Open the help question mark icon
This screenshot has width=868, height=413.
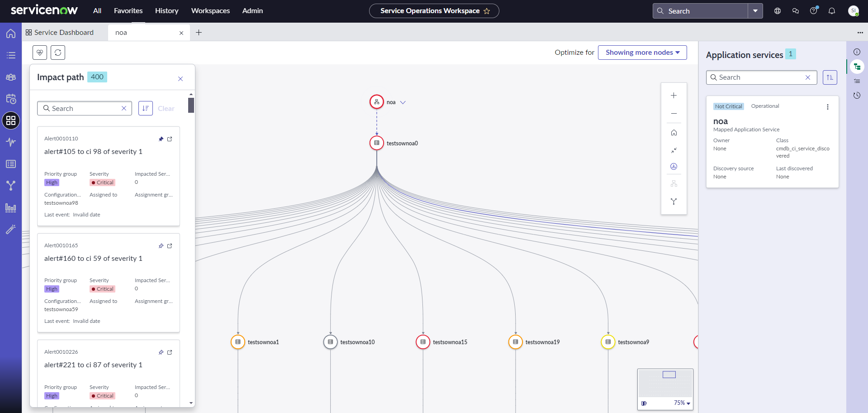tap(814, 11)
